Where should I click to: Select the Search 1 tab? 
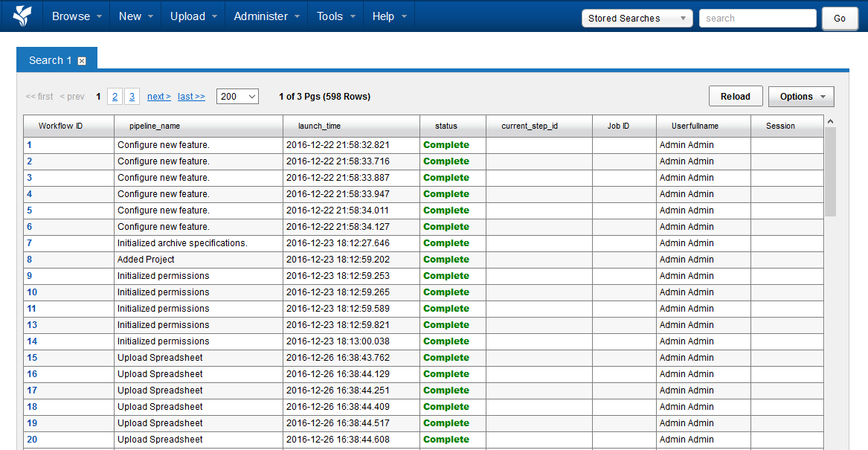tap(50, 60)
